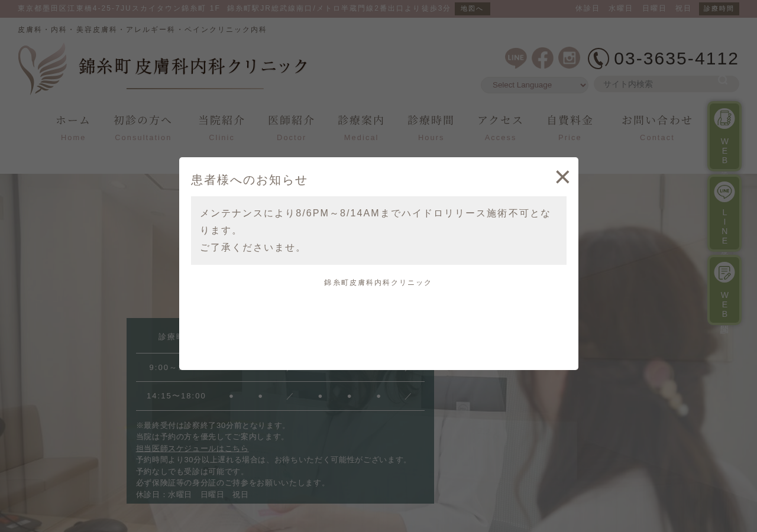
Task: Click phone number 03-3635-4112
Action: pos(677,59)
